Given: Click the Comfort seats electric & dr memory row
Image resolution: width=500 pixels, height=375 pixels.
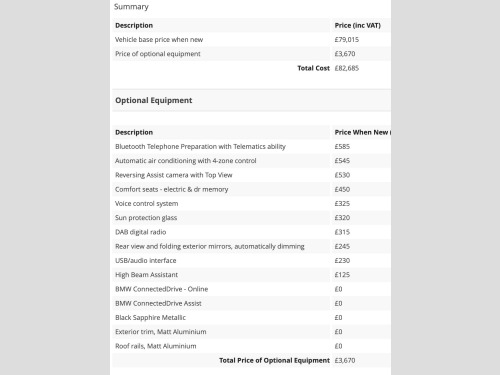Looking at the screenshot, I should (x=252, y=189).
